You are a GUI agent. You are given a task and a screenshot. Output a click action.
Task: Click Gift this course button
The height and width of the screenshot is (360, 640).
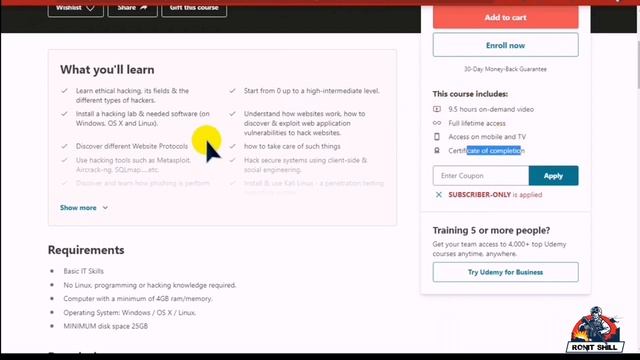coord(194,8)
